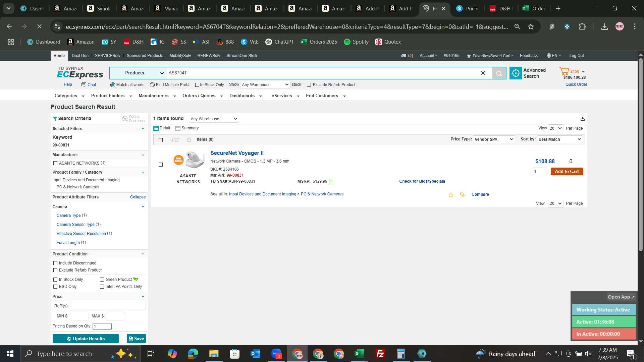Click the MIN $ price input field
This screenshot has width=644, height=362.
click(79, 316)
